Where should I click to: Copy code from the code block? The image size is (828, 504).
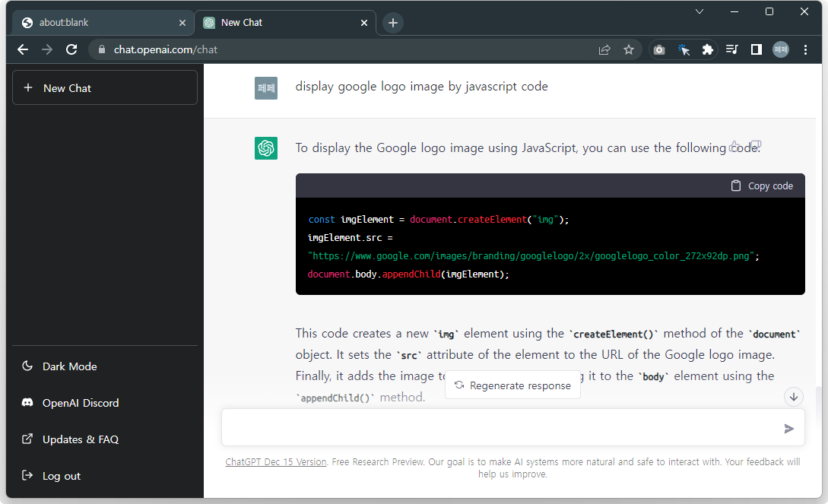[x=762, y=185]
